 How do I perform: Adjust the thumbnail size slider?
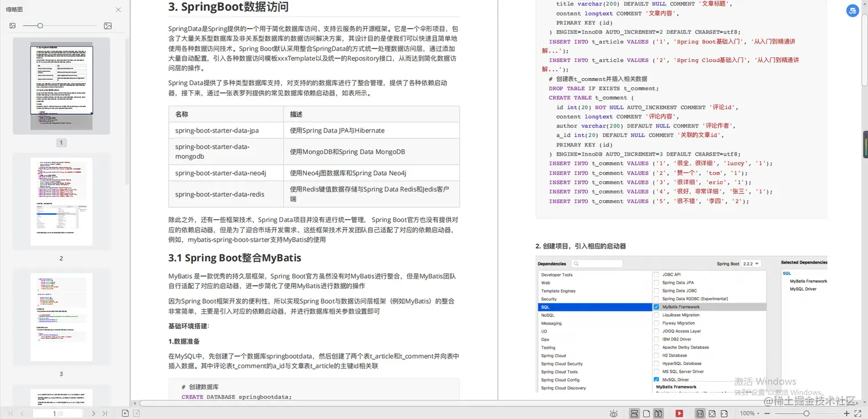(x=40, y=26)
